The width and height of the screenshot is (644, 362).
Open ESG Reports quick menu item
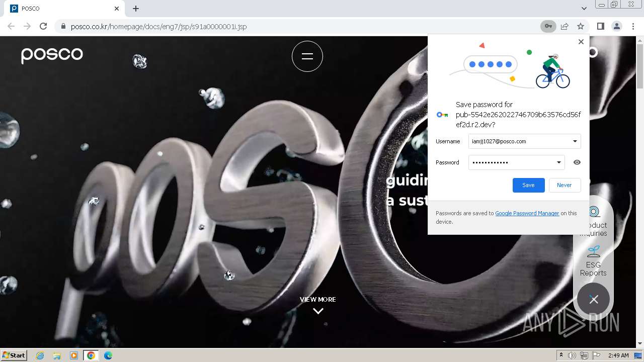pos(593,261)
